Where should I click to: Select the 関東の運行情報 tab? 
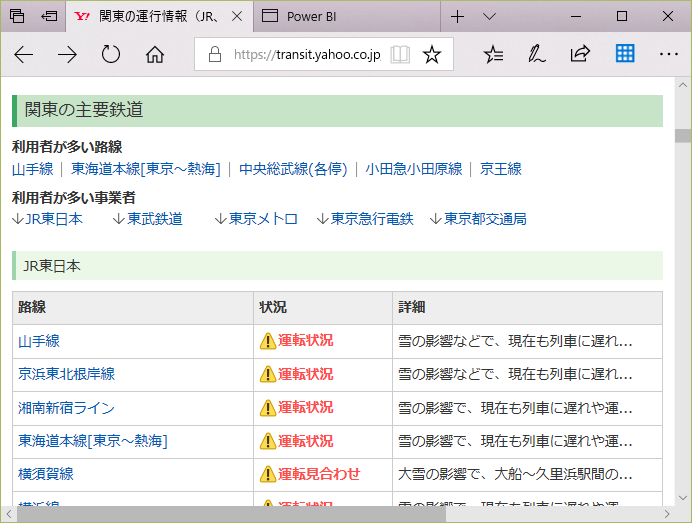[160, 16]
